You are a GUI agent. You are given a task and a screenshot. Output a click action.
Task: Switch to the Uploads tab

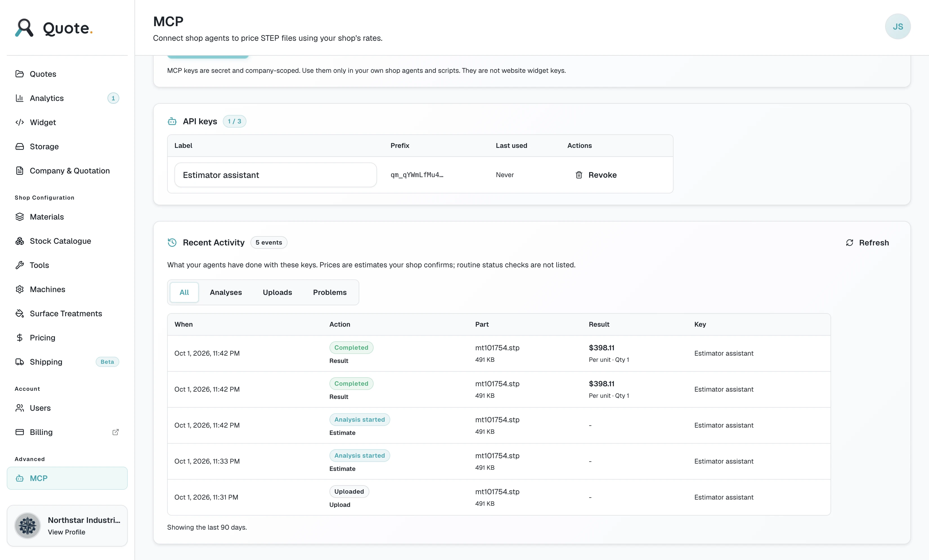277,292
